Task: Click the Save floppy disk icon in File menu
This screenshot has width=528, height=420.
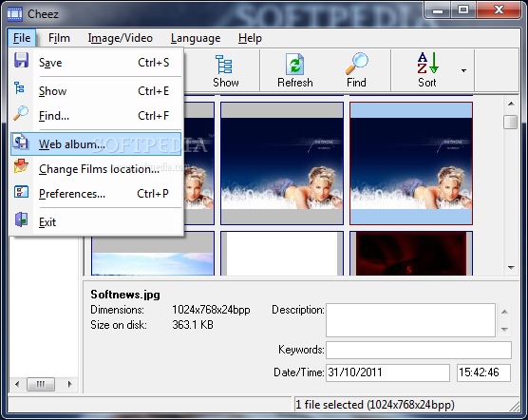Action: (x=21, y=60)
